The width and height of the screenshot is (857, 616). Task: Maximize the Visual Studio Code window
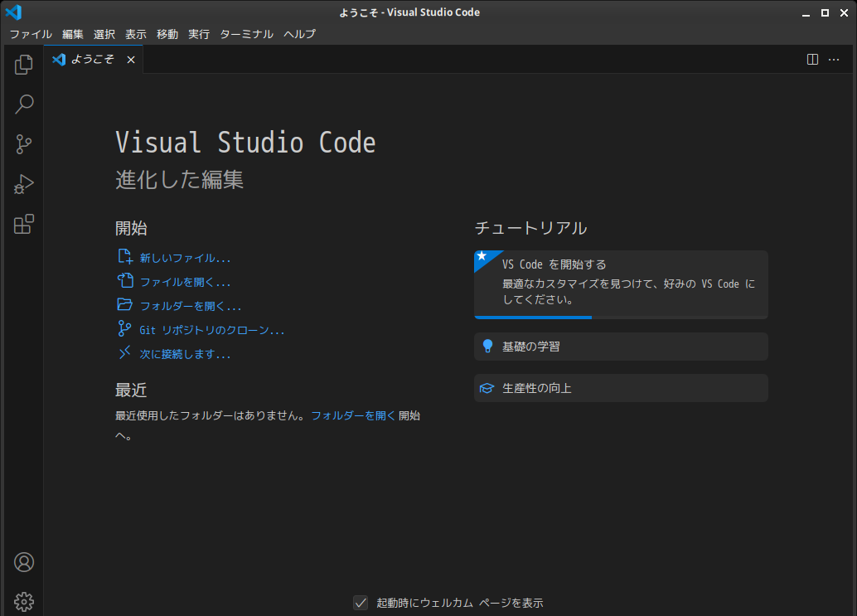click(825, 12)
